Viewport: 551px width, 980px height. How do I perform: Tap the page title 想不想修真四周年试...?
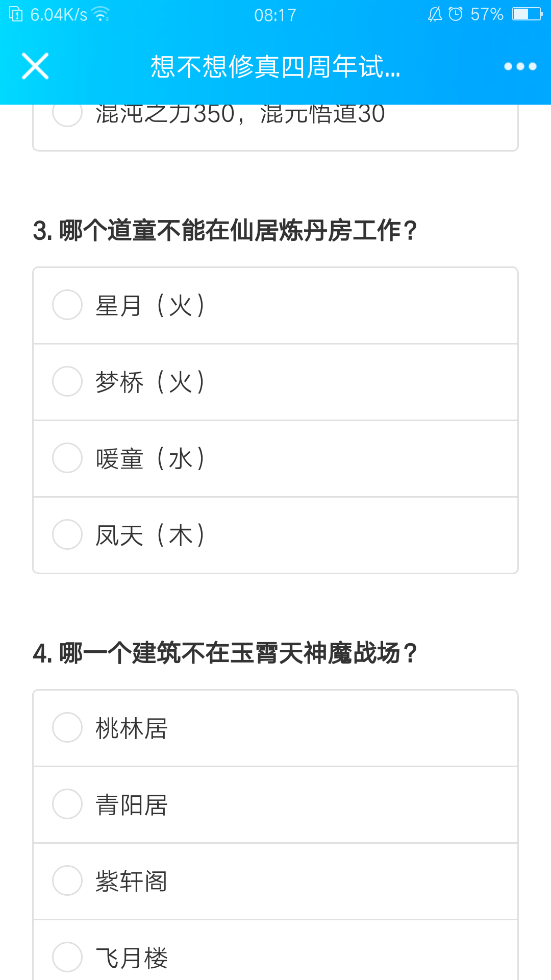click(275, 67)
